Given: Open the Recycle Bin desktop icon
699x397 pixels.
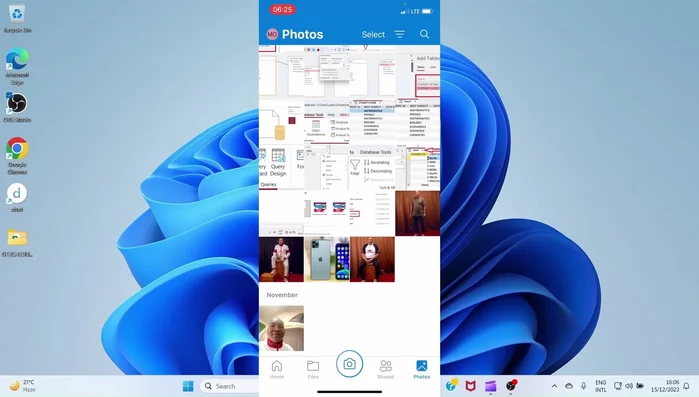Looking at the screenshot, I should coord(17,19).
